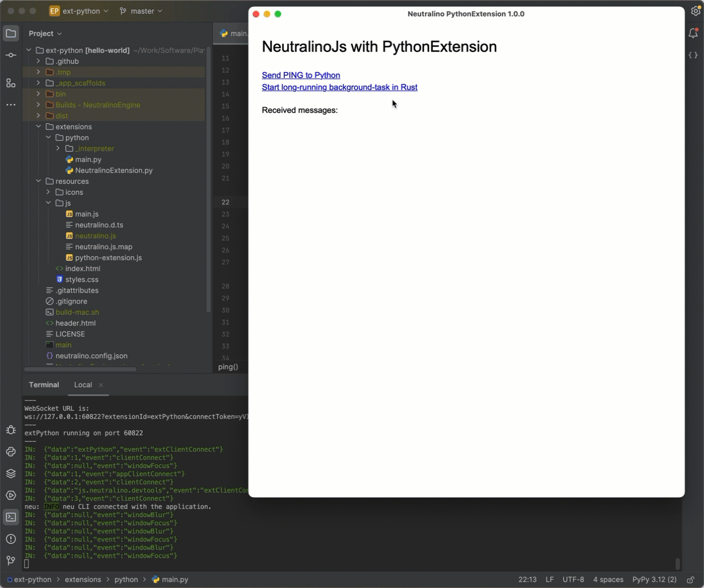Change the LF line separator
The height and width of the screenshot is (588, 704).
tap(550, 580)
